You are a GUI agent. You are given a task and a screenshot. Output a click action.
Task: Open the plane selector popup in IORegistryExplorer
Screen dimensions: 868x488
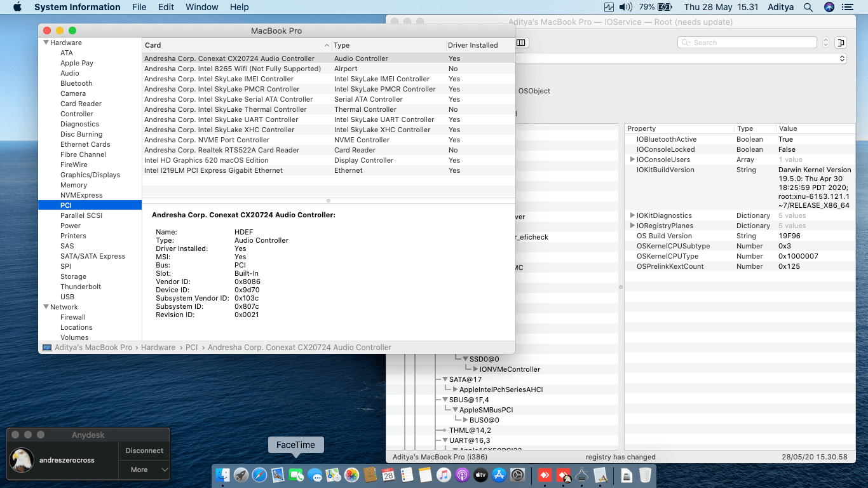tap(681, 58)
